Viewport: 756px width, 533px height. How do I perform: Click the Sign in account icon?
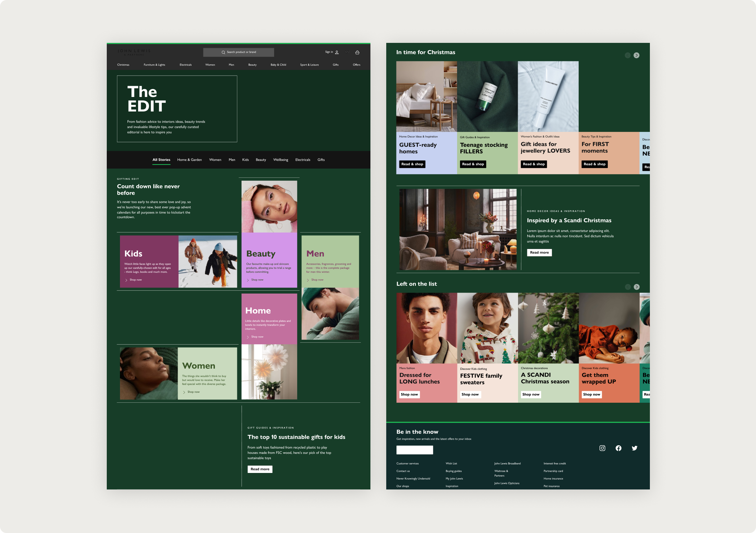tap(337, 52)
